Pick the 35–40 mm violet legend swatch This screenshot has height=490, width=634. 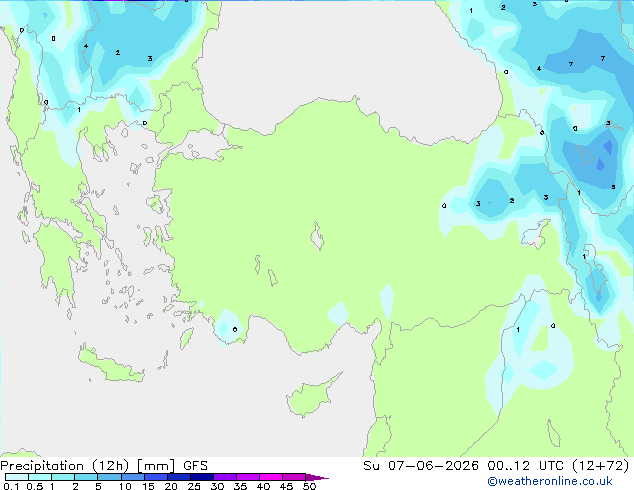(248, 477)
